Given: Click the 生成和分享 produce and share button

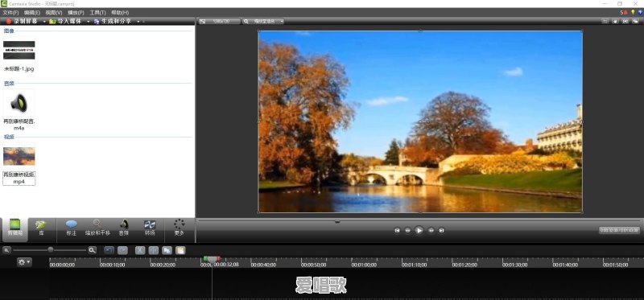Looking at the screenshot, I should 113,22.
